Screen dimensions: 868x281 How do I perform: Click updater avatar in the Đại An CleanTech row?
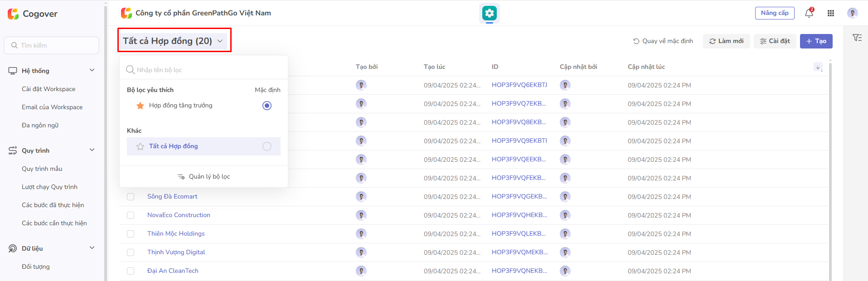tap(565, 271)
